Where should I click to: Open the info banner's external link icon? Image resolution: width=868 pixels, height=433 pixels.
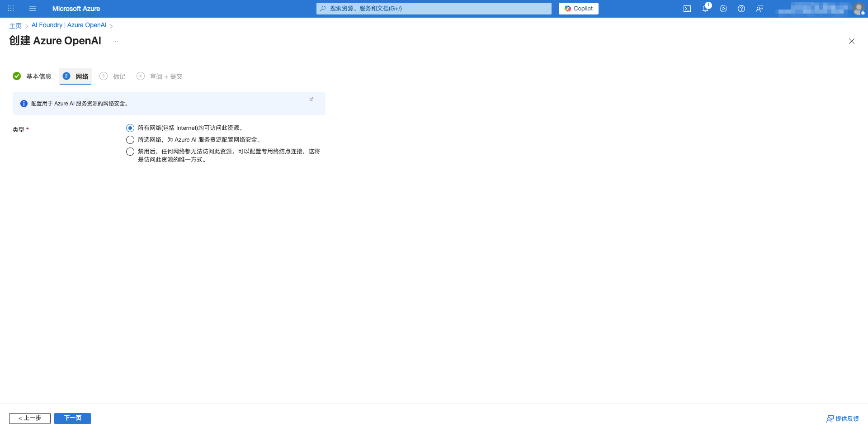(x=311, y=99)
